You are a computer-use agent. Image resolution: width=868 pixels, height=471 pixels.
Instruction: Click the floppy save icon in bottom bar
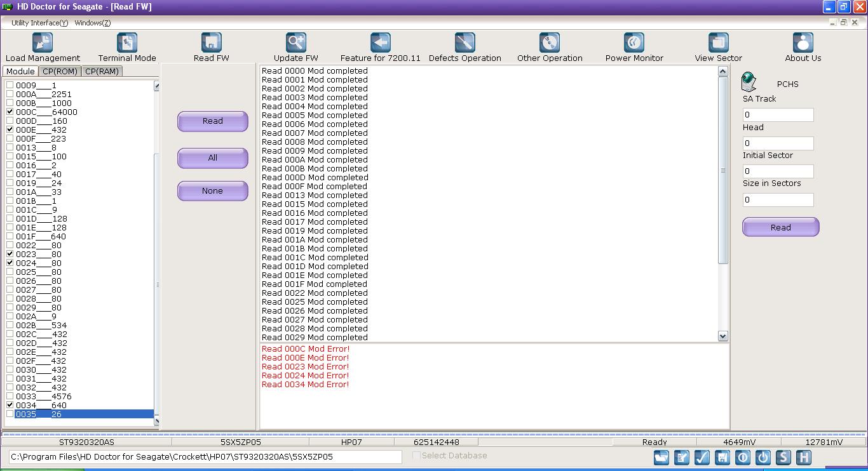point(722,457)
